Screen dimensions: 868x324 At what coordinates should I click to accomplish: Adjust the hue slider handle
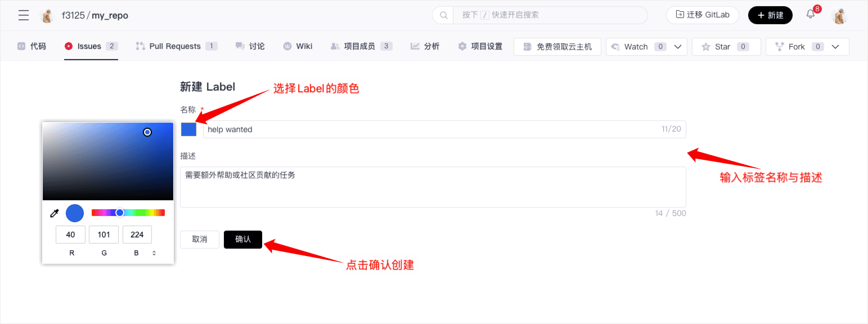point(120,213)
